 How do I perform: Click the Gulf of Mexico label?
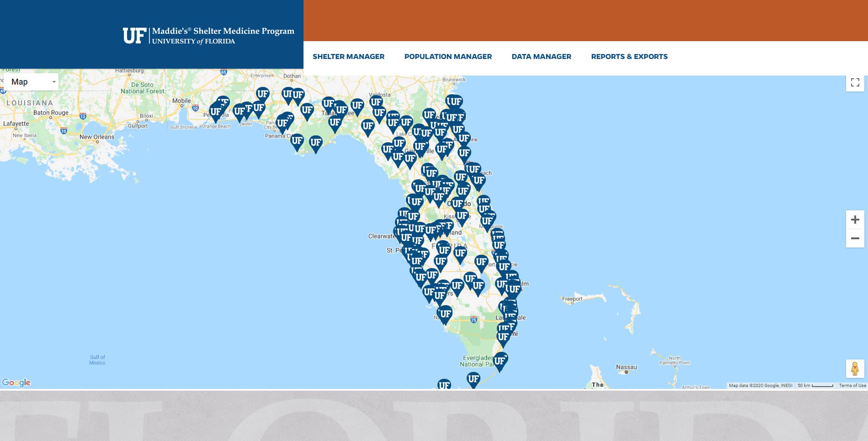click(97, 360)
